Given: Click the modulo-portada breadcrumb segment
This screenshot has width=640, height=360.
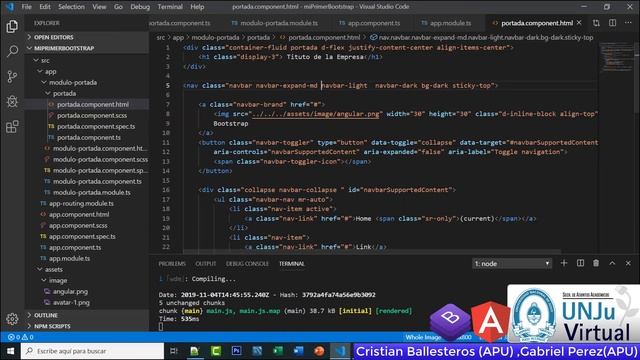Looking at the screenshot, I should [215, 38].
